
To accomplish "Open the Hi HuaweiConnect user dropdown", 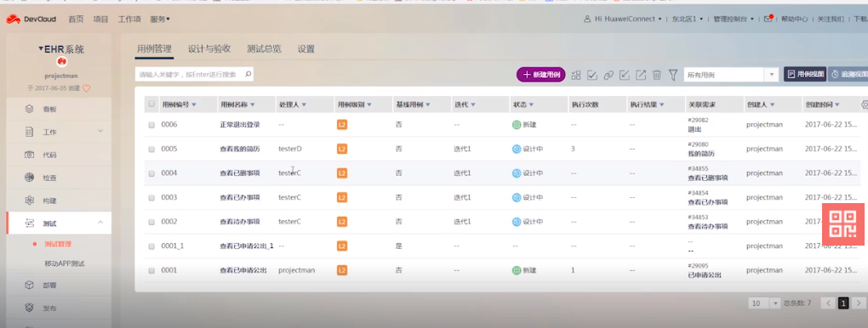I will pos(623,19).
